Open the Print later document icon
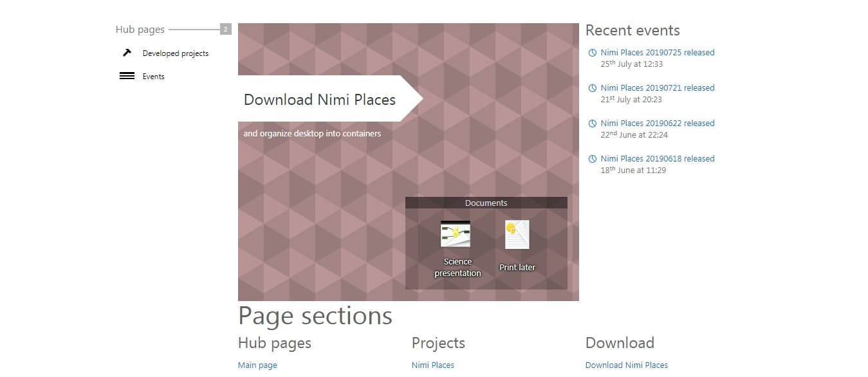The width and height of the screenshot is (868, 377). click(517, 235)
